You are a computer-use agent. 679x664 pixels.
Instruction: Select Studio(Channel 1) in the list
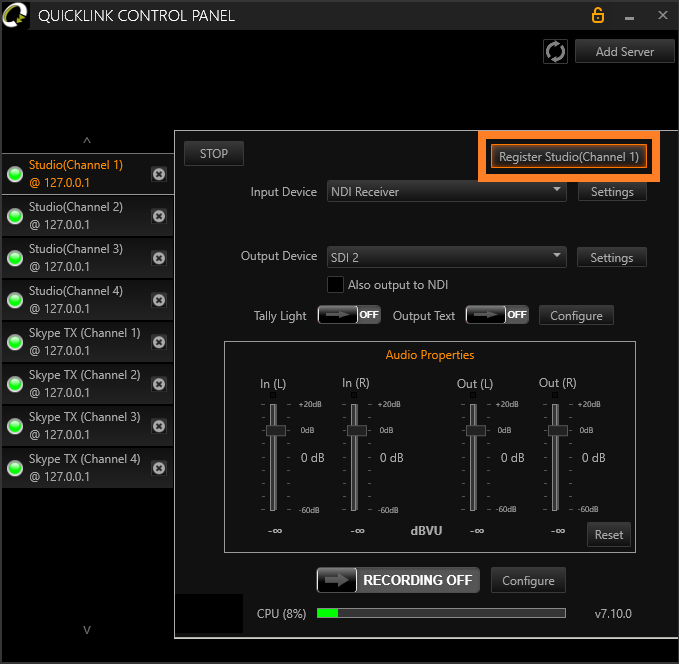click(87, 174)
